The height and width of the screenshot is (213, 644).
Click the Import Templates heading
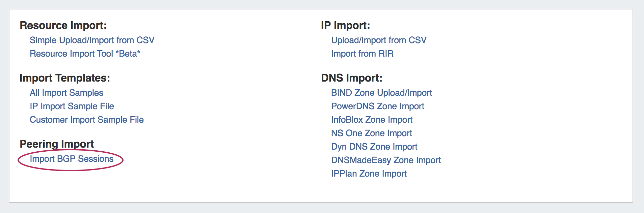(65, 78)
